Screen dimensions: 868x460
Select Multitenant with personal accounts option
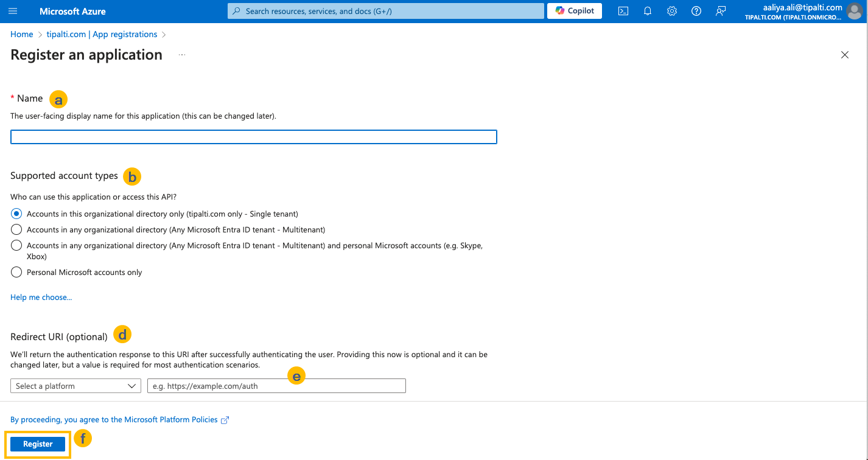[x=16, y=245]
